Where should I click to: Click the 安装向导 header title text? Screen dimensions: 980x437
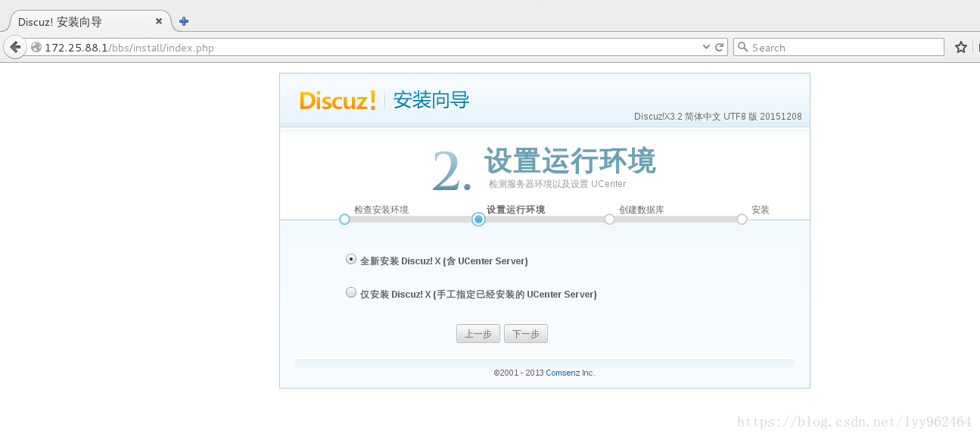(431, 100)
